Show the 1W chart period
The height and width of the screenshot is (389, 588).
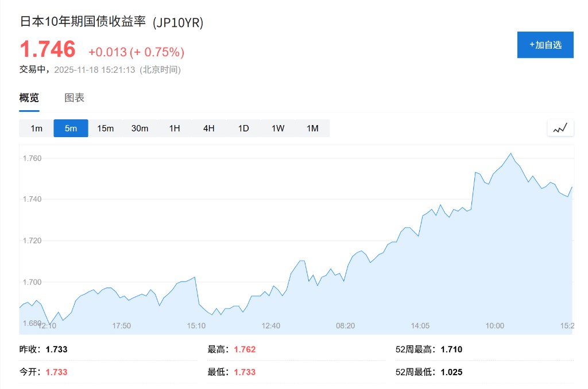(278, 129)
